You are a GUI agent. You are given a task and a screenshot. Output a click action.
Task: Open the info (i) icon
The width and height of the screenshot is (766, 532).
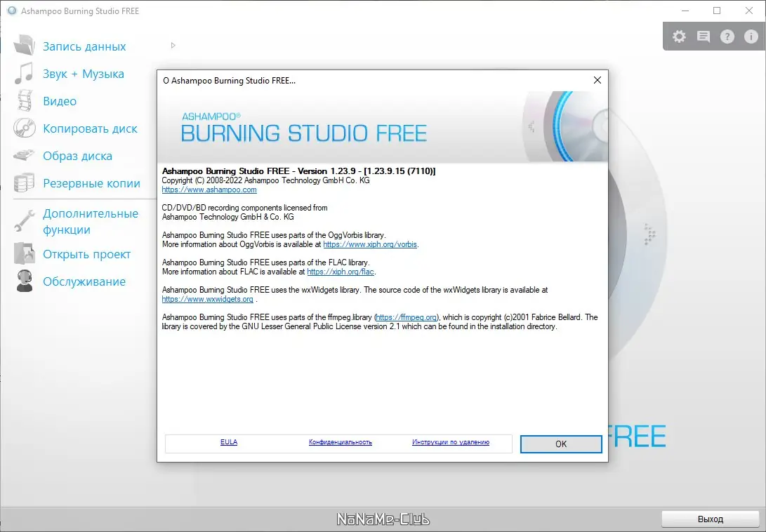click(751, 36)
